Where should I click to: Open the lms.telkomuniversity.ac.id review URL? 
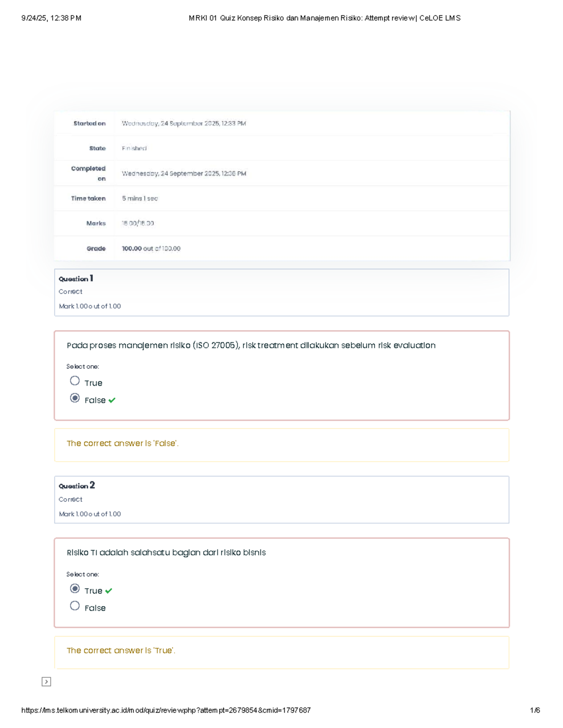coord(166,710)
